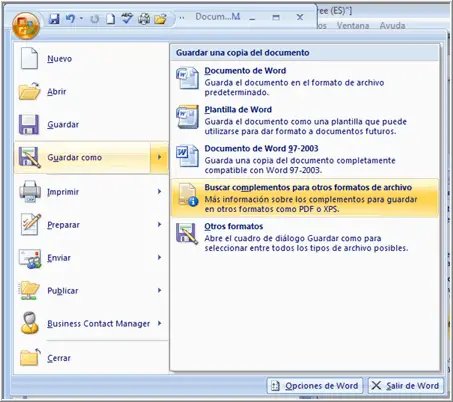Screen dimensions: 453x402
Task: Expand the Business Contact Manager submenu arrow
Action: [x=160, y=323]
